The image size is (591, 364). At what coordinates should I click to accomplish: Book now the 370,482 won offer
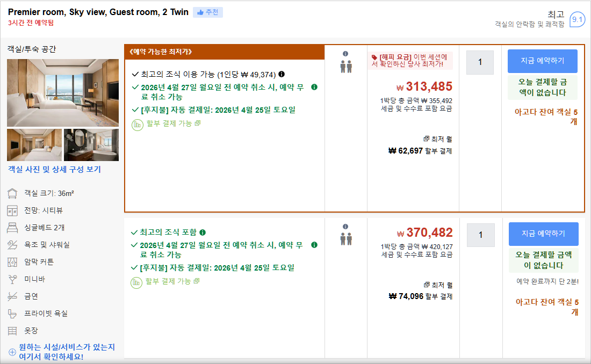point(544,234)
